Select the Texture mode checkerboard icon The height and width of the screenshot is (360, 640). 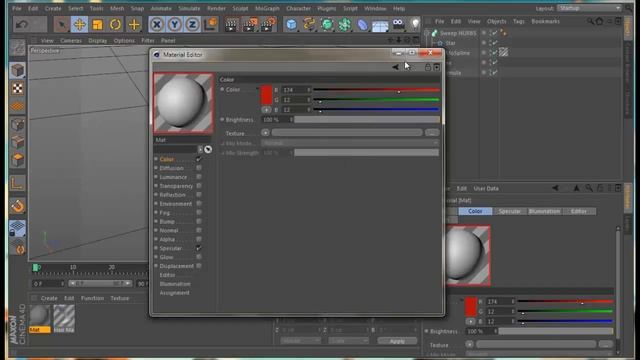point(18,89)
